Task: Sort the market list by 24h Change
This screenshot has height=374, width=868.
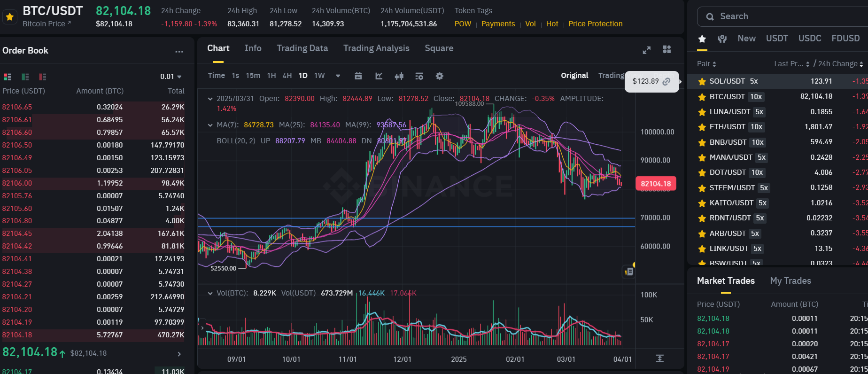Action: pyautogui.click(x=841, y=64)
